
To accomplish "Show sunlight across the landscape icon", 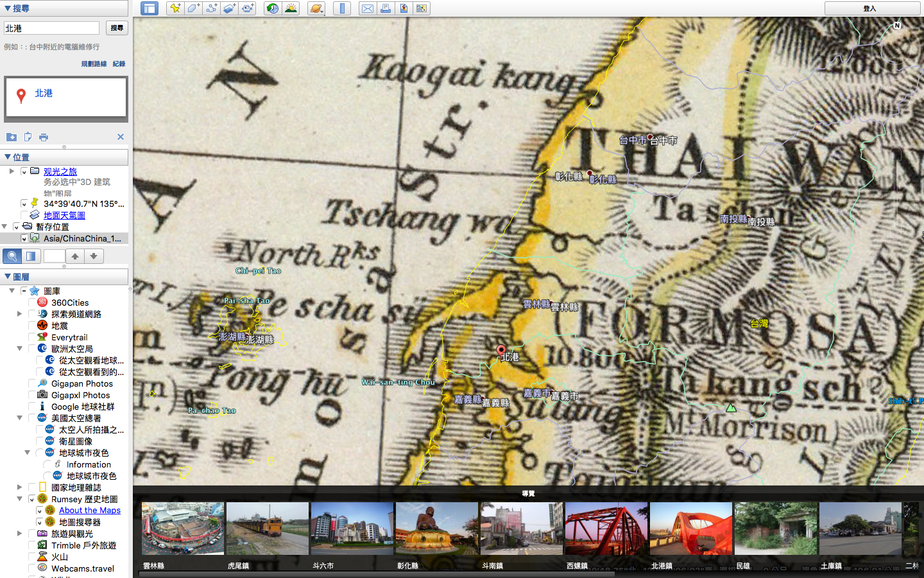I will [291, 8].
